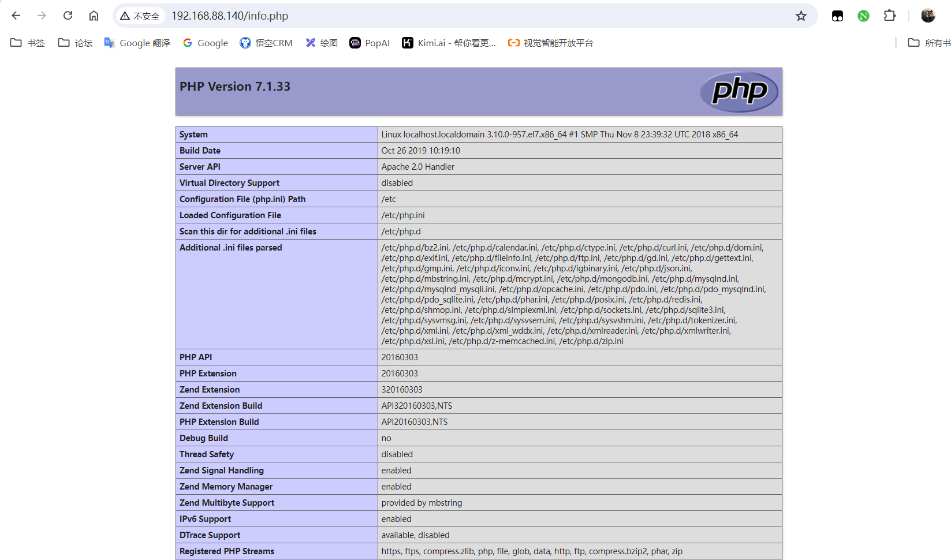Viewport: 951px width, 560px height.
Task: Click the PHP API label
Action: pyautogui.click(x=196, y=357)
